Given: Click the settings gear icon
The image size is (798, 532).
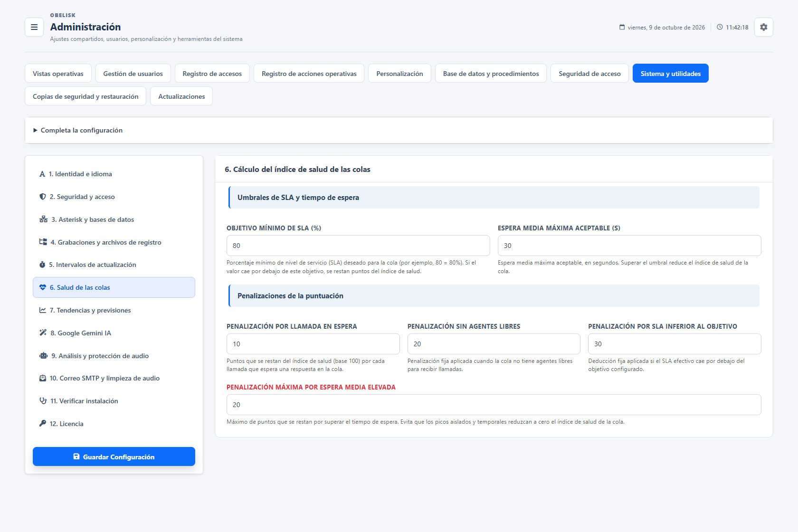Looking at the screenshot, I should click(x=764, y=27).
